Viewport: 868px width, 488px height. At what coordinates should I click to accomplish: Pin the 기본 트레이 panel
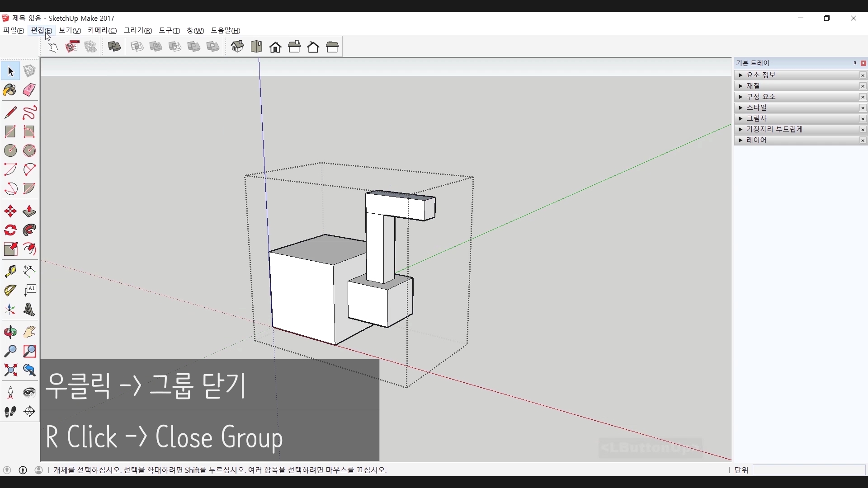(x=855, y=63)
